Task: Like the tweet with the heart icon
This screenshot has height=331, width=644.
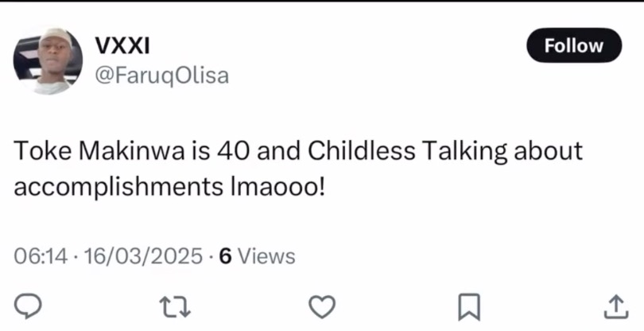Action: 322,306
